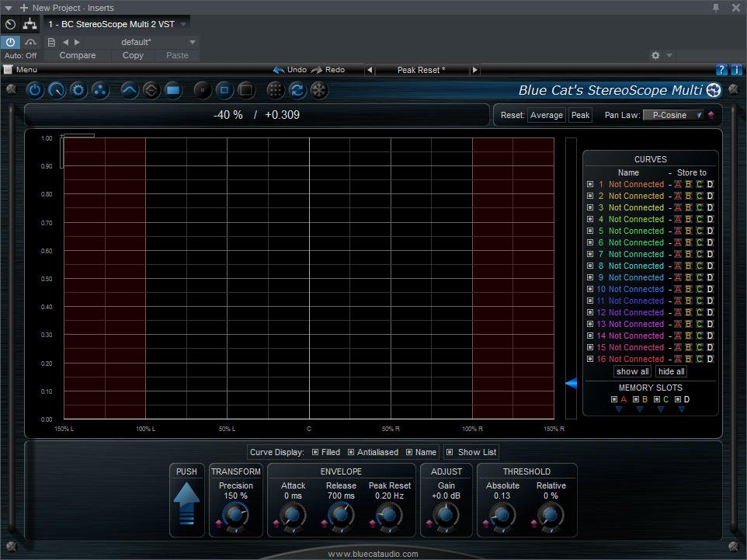This screenshot has width=747, height=560.
Task: Click the snowflake freeze toolbar icon
Action: pos(319,90)
